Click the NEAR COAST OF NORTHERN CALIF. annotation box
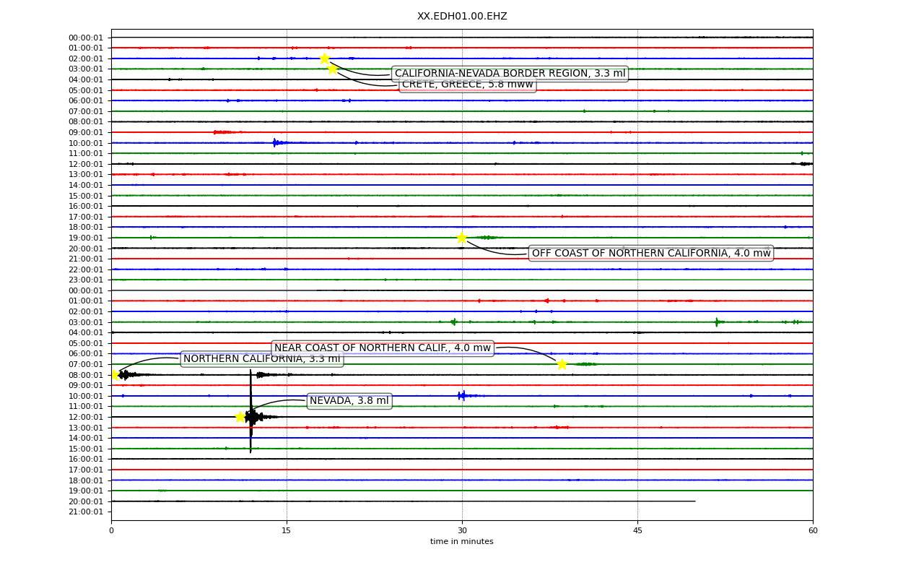This screenshot has width=924, height=578. [x=383, y=348]
